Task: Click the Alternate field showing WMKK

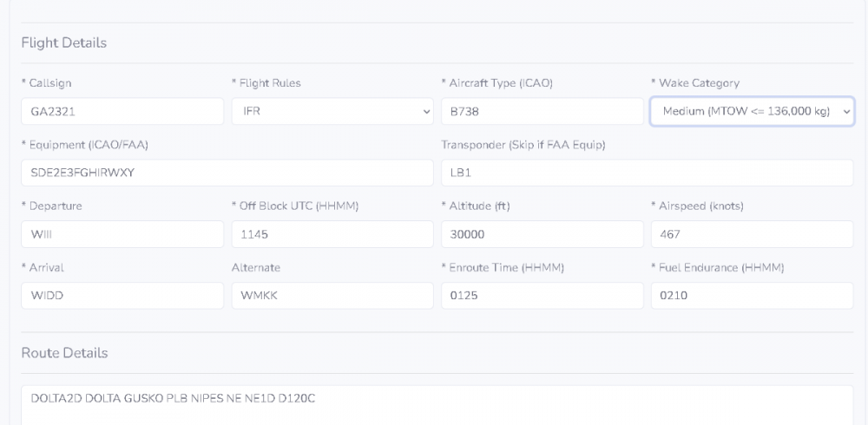Action: click(x=332, y=296)
